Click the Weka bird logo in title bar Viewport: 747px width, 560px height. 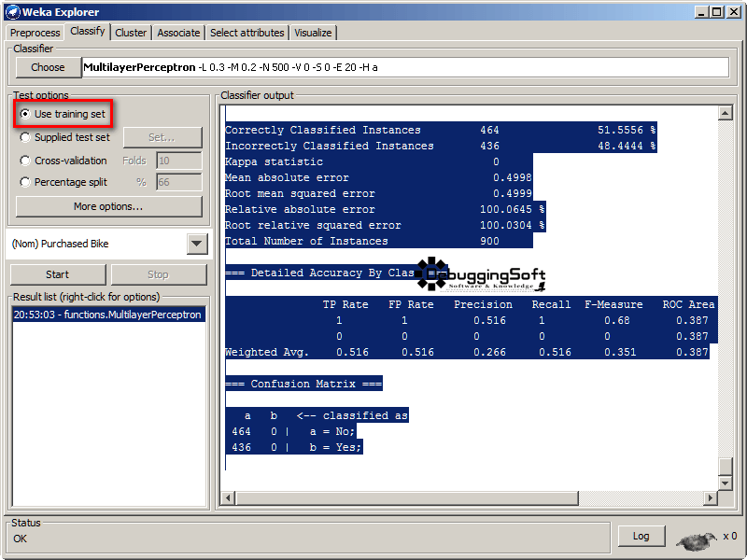tap(13, 12)
